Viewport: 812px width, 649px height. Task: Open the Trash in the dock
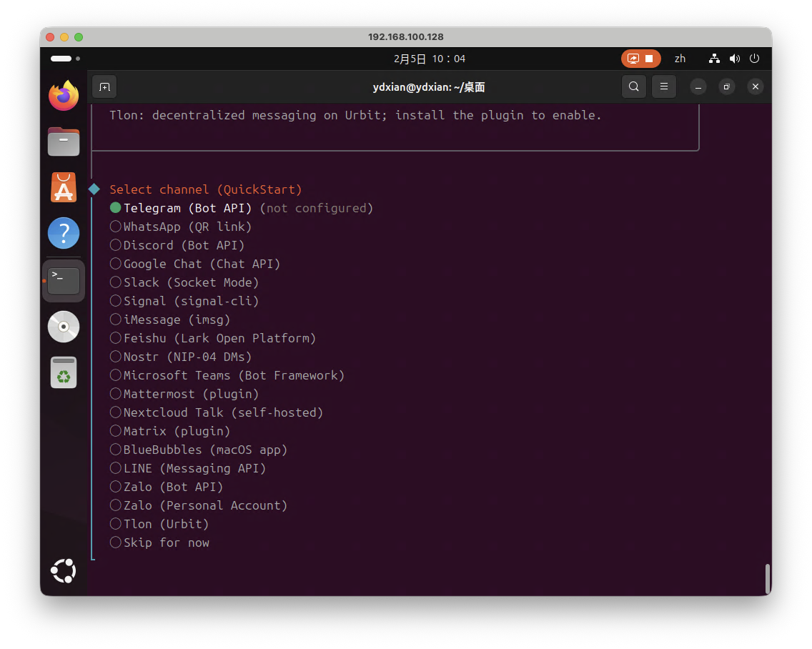64,372
